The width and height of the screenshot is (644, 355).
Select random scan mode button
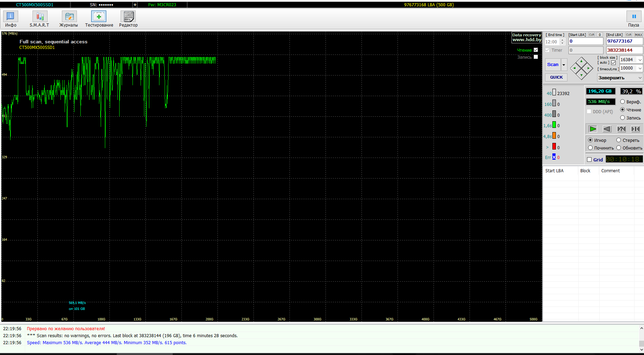pos(621,129)
